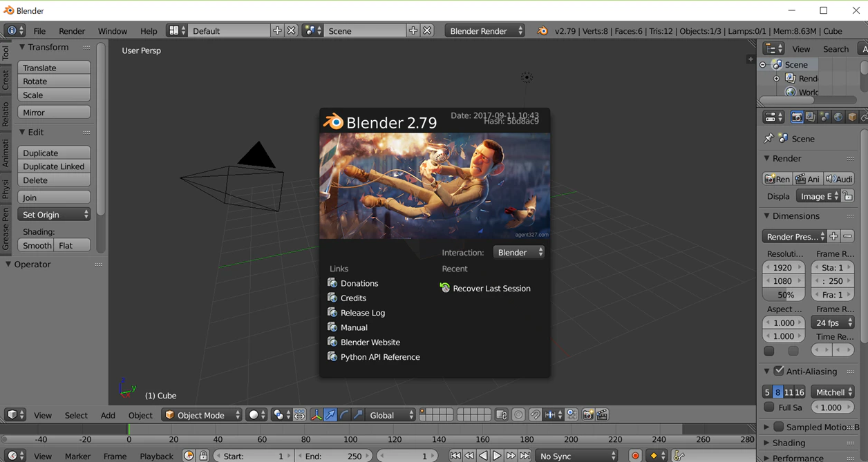Open the Global transform orientation dropdown
The image size is (868, 462).
[x=392, y=415]
